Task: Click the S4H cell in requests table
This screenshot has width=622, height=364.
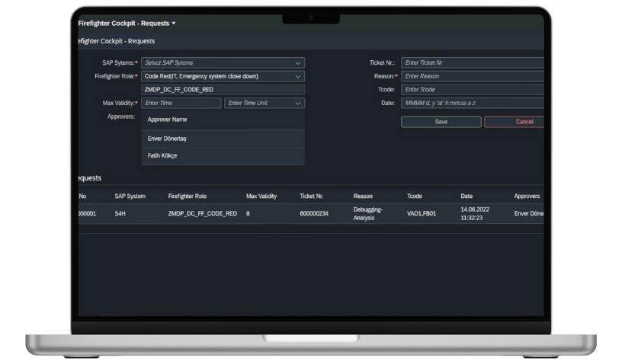Action: [120, 214]
